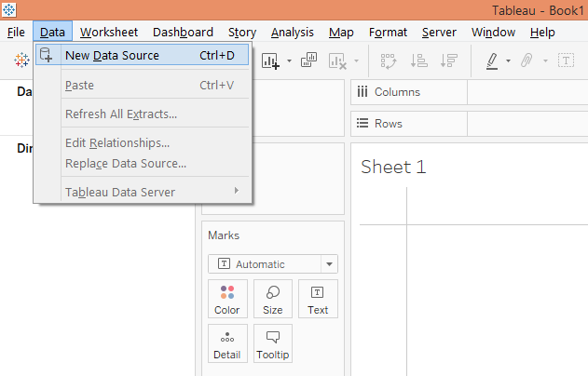Click the Sort descending toolbar icon
The width and height of the screenshot is (588, 376).
point(449,60)
